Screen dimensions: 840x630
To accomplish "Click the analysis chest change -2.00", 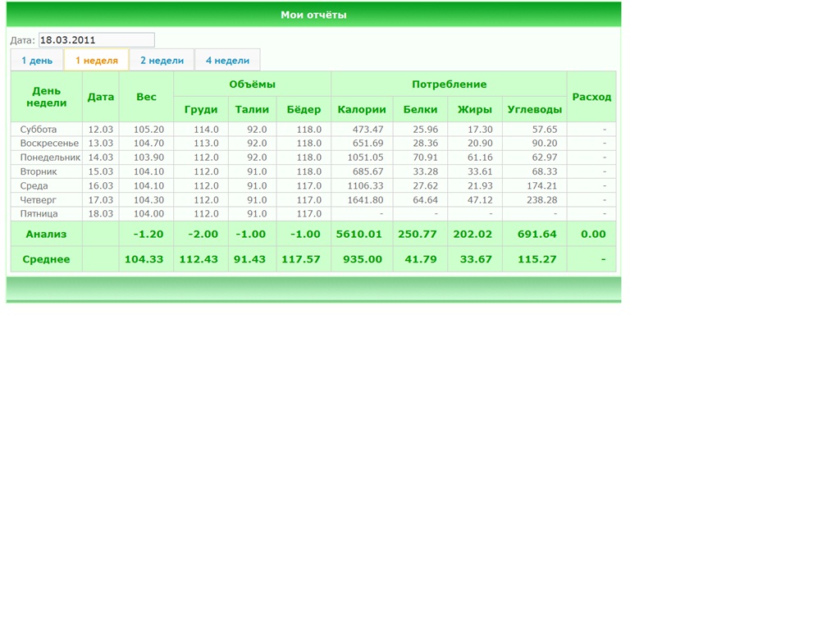I will click(203, 234).
